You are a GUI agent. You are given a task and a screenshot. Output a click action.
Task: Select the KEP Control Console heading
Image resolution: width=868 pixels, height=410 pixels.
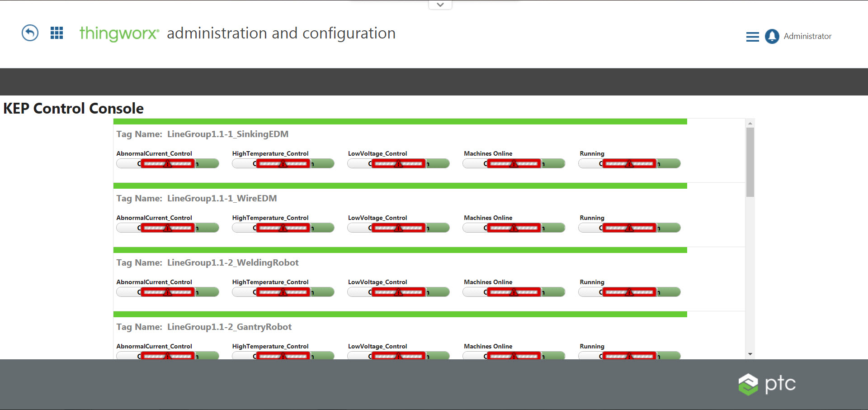tap(73, 108)
